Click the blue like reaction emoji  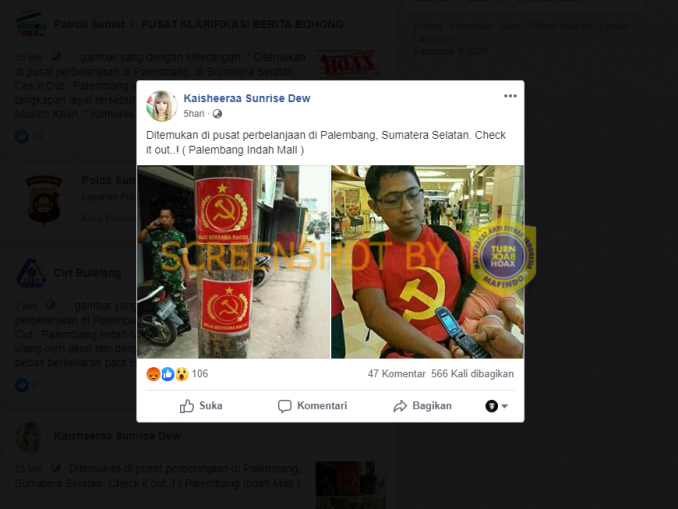[168, 374]
